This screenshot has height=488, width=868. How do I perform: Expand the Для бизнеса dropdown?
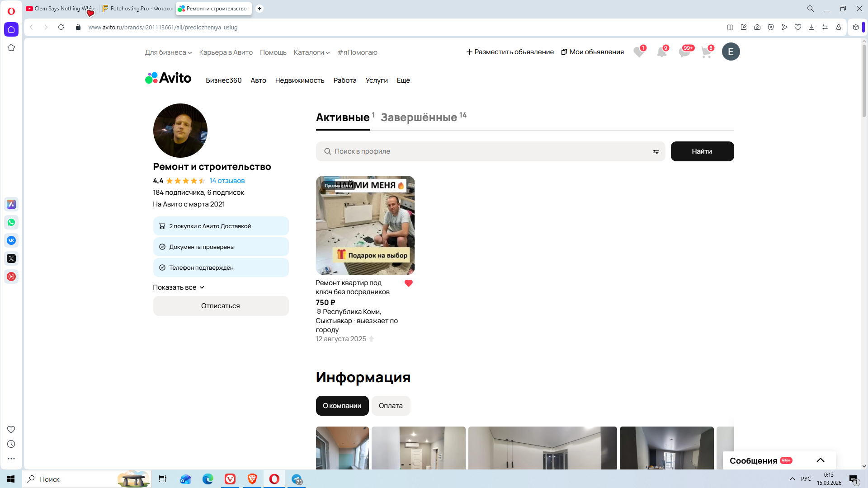click(168, 52)
